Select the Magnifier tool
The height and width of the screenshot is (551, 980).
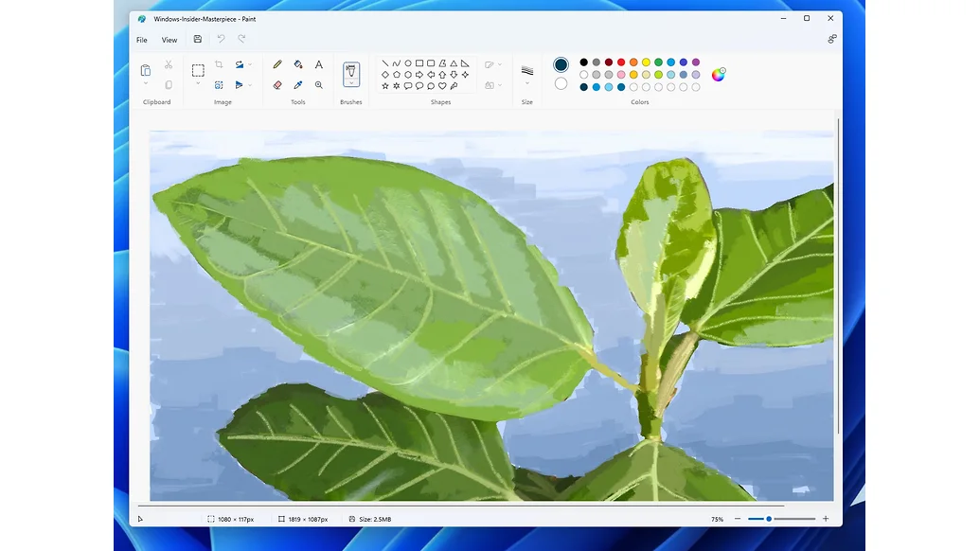point(319,85)
